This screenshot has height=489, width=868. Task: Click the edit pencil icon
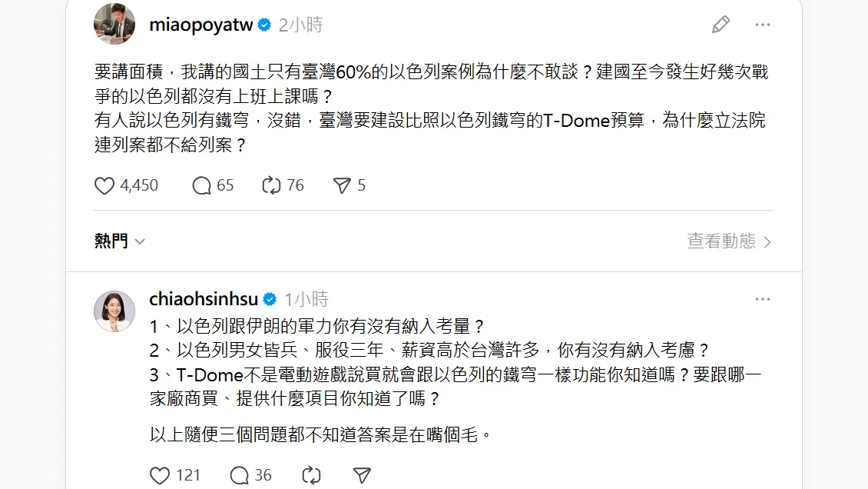721,25
